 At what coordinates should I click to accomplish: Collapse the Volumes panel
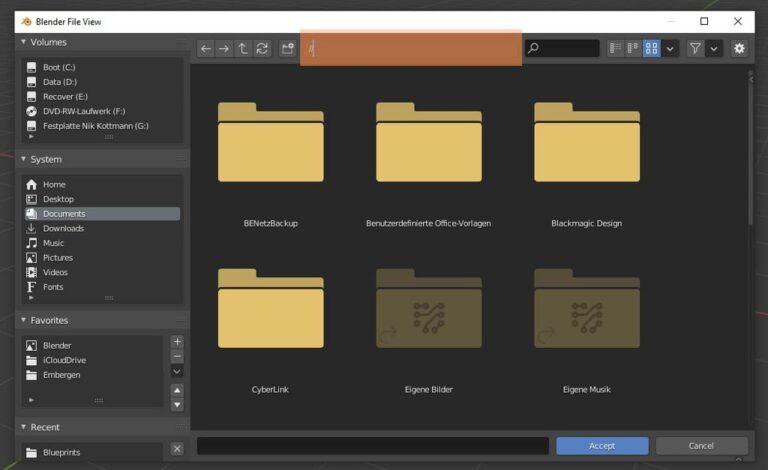[x=23, y=42]
